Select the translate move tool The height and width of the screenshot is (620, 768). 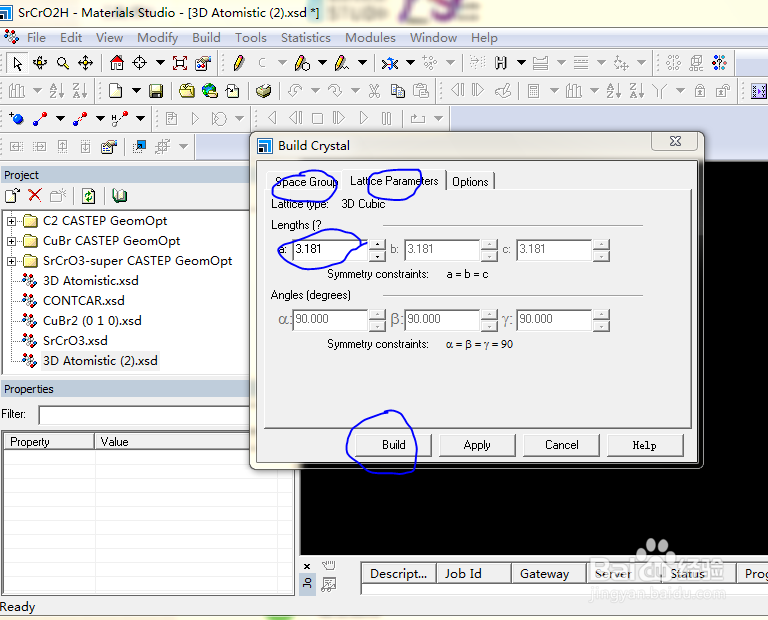pyautogui.click(x=86, y=63)
